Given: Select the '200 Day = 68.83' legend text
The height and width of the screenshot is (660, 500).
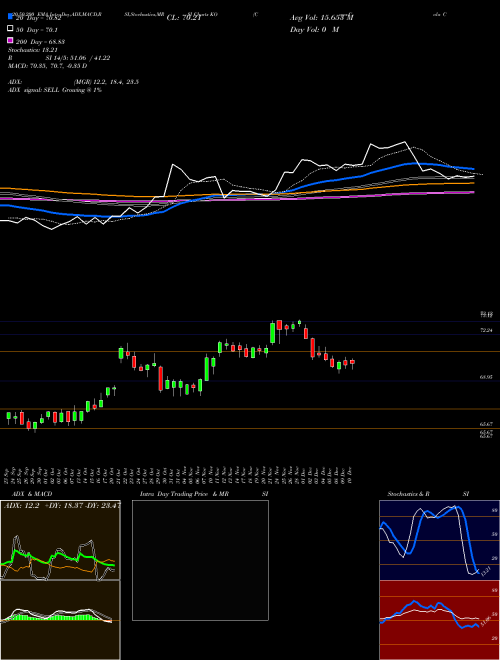Looking at the screenshot, I should (x=40, y=42).
